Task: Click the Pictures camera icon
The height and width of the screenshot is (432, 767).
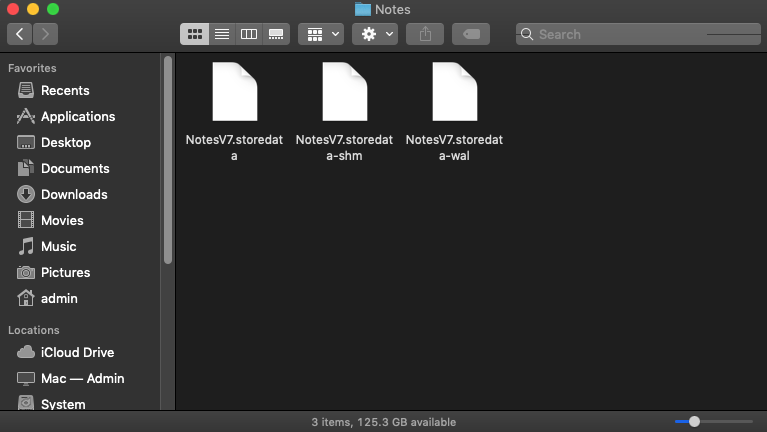Action: (26, 272)
